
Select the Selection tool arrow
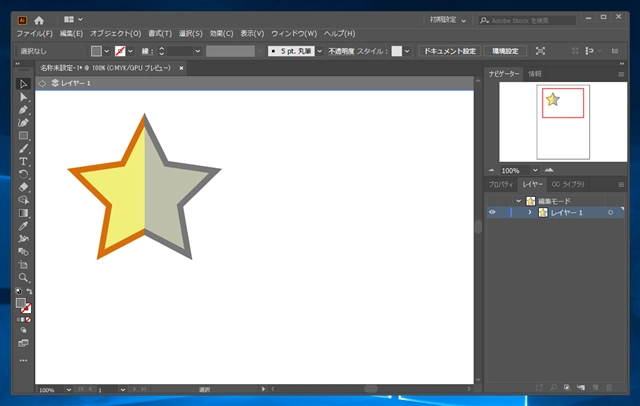click(x=23, y=84)
